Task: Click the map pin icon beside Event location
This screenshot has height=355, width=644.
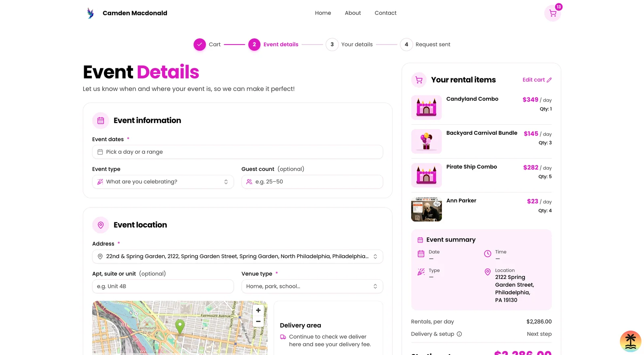Action: pyautogui.click(x=101, y=225)
